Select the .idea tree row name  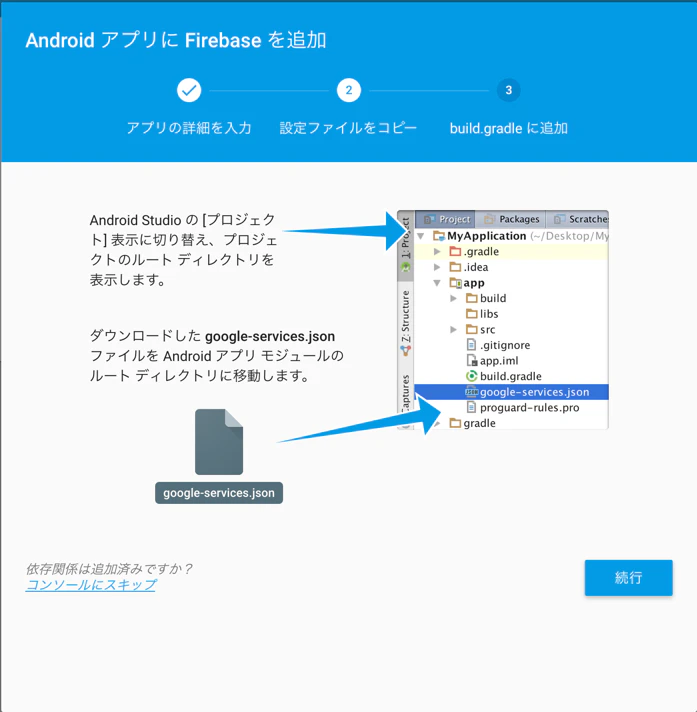point(476,267)
